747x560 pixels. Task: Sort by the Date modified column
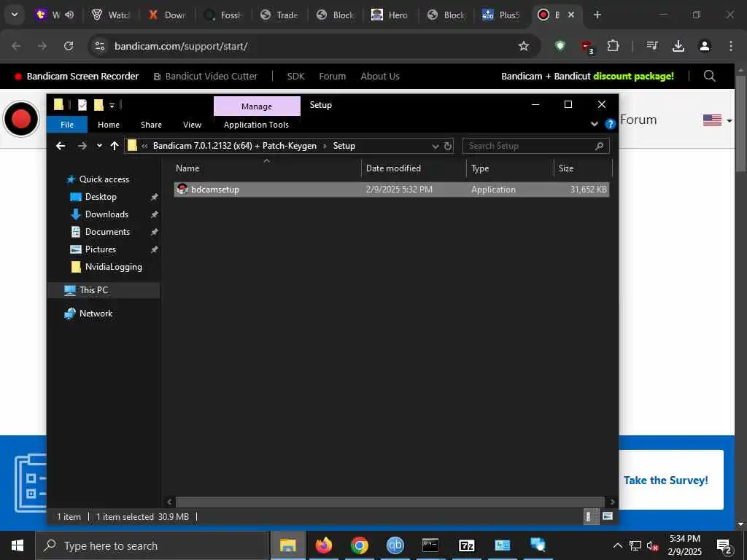tap(393, 168)
